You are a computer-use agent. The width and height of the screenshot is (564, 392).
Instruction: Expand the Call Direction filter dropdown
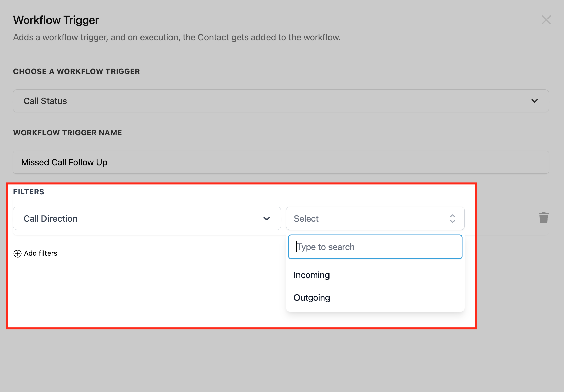coord(147,219)
